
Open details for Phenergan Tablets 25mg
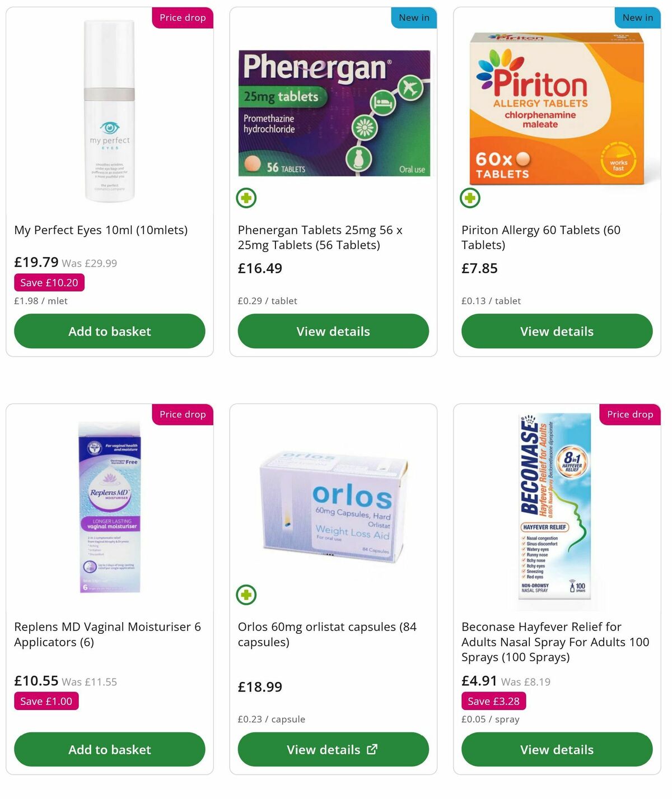click(333, 331)
